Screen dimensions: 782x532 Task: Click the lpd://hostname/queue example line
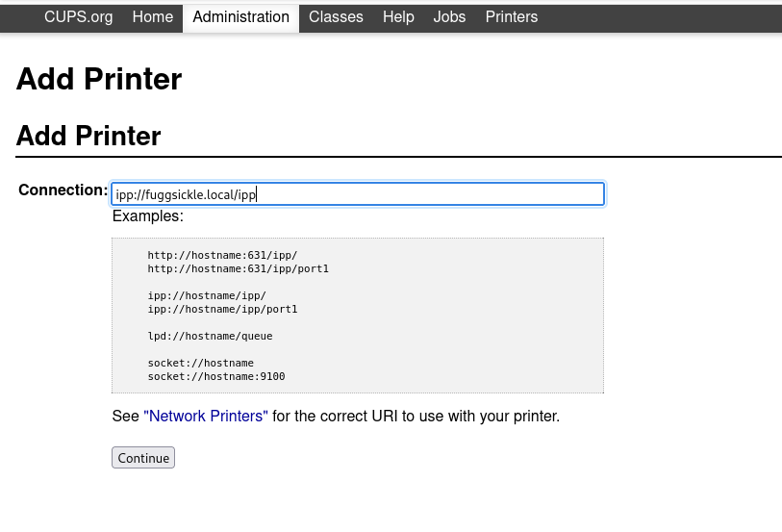tap(210, 337)
